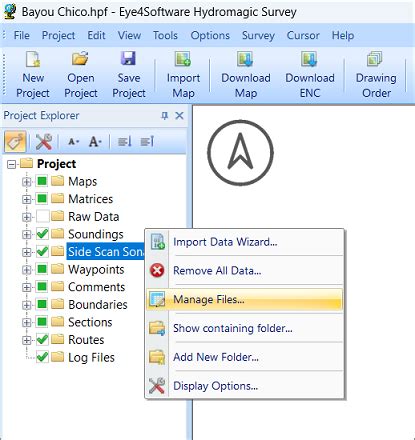
Task: Uncheck the Soundings checkbox
Action: tap(42, 234)
